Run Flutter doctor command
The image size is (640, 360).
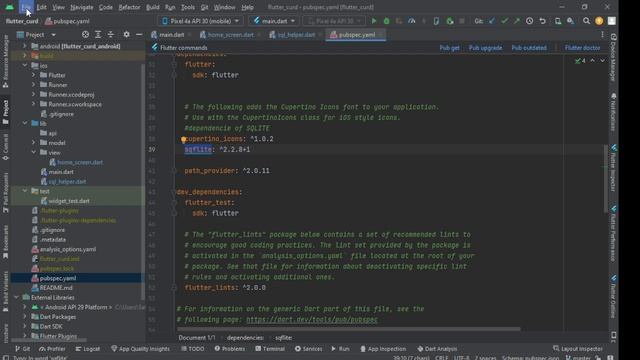pyautogui.click(x=582, y=48)
